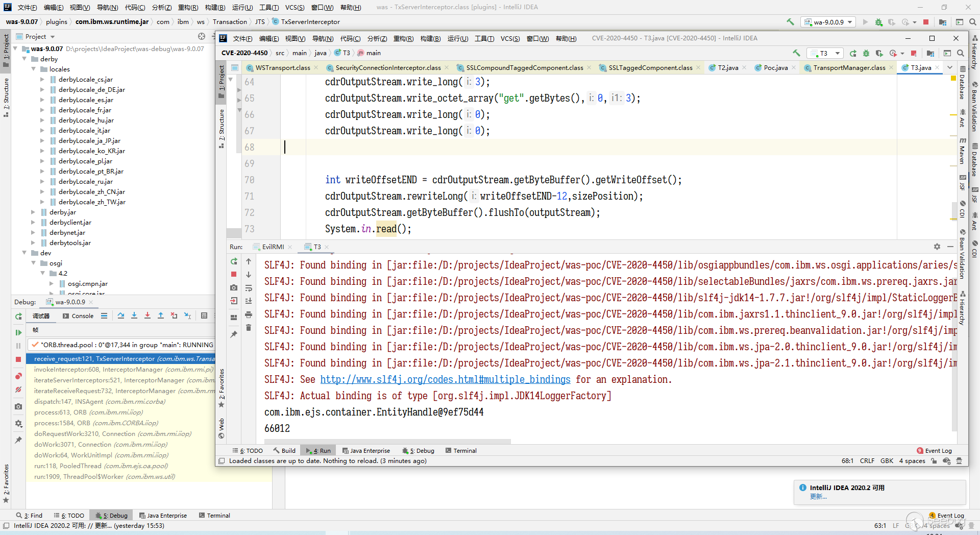
Task: Open Run panel settings gear
Action: point(937,247)
